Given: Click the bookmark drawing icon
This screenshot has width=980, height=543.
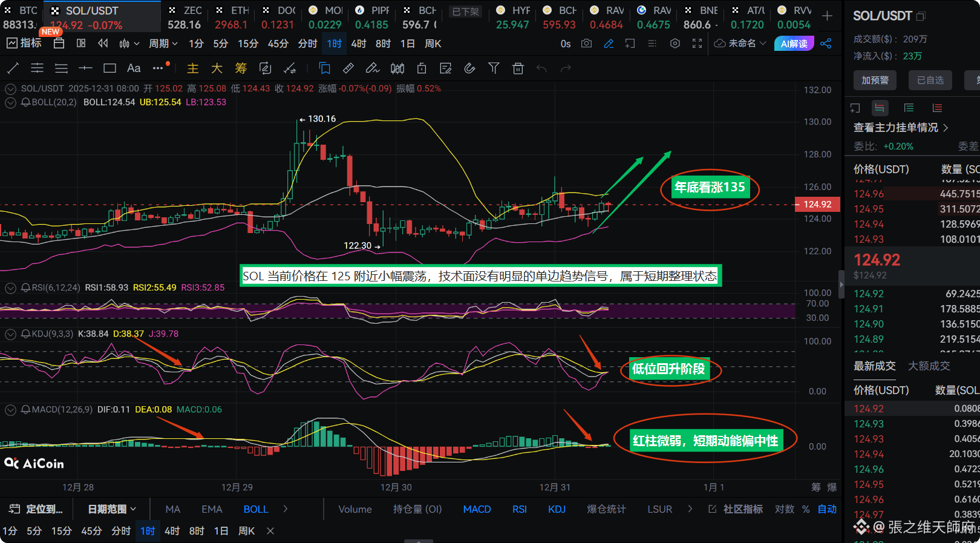Looking at the screenshot, I should coord(325,68).
